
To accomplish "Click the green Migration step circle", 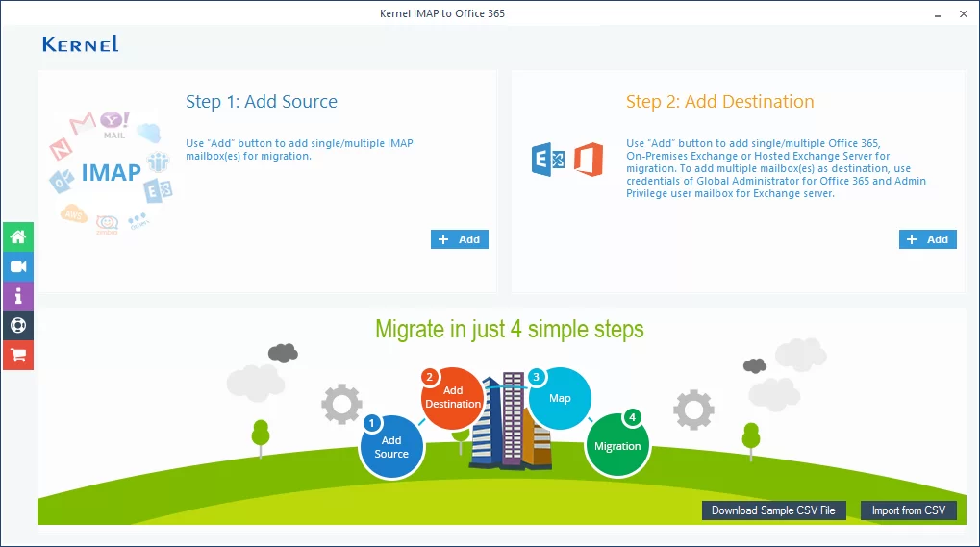I will click(616, 446).
